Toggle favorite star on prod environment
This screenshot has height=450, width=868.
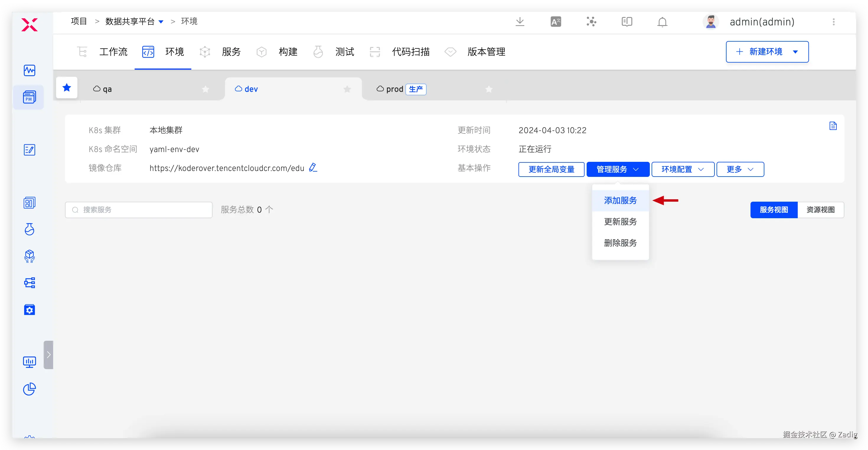pos(489,89)
